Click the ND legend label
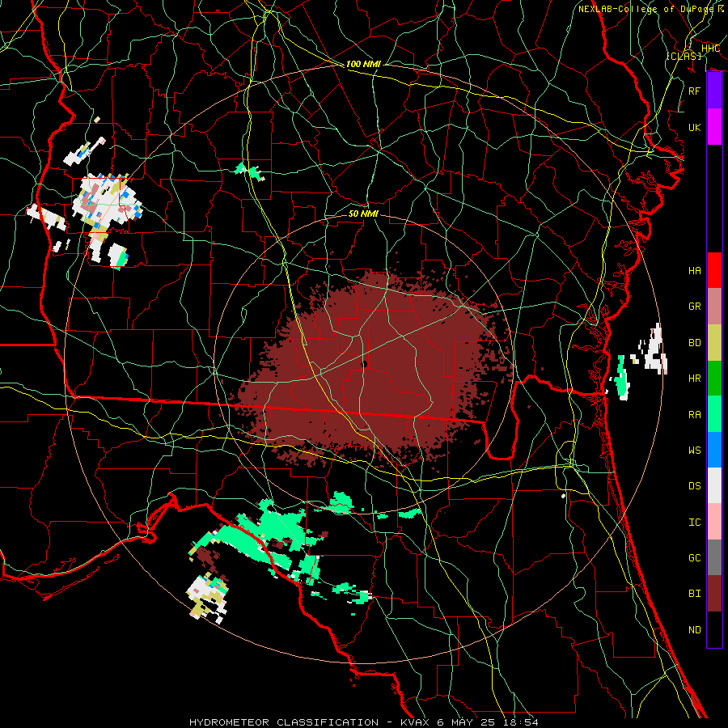The image size is (728, 728). (694, 629)
